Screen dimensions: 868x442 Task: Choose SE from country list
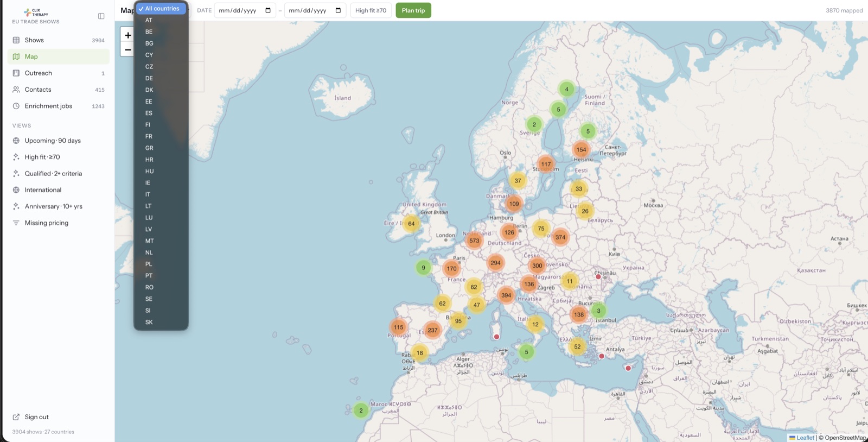tap(161, 299)
